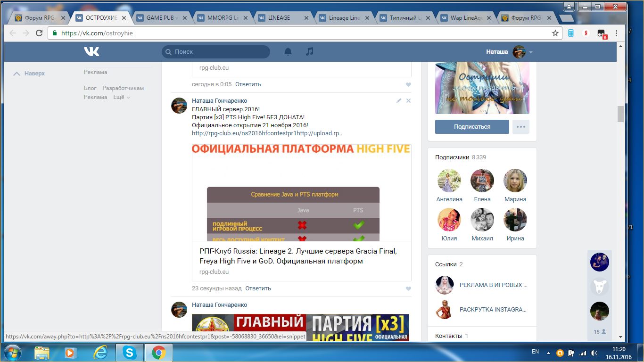644x362 pixels.
Task: Open the Разработчикам link
Action: click(123, 88)
